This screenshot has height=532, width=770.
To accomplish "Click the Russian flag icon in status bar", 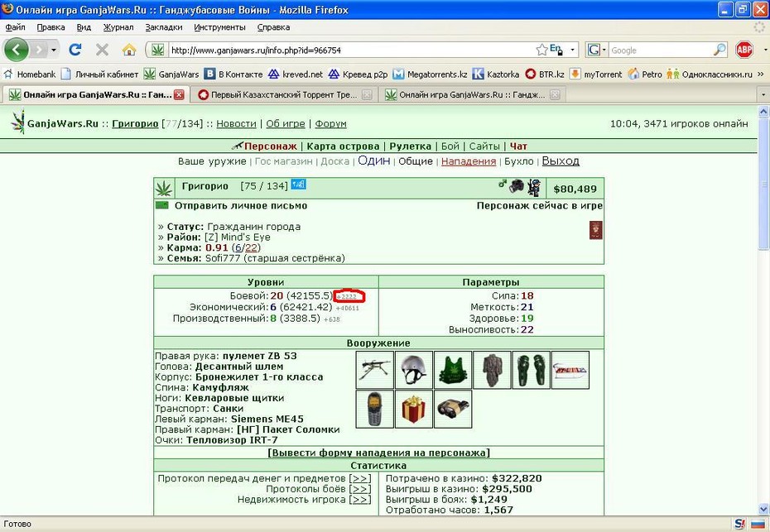I will (x=758, y=525).
